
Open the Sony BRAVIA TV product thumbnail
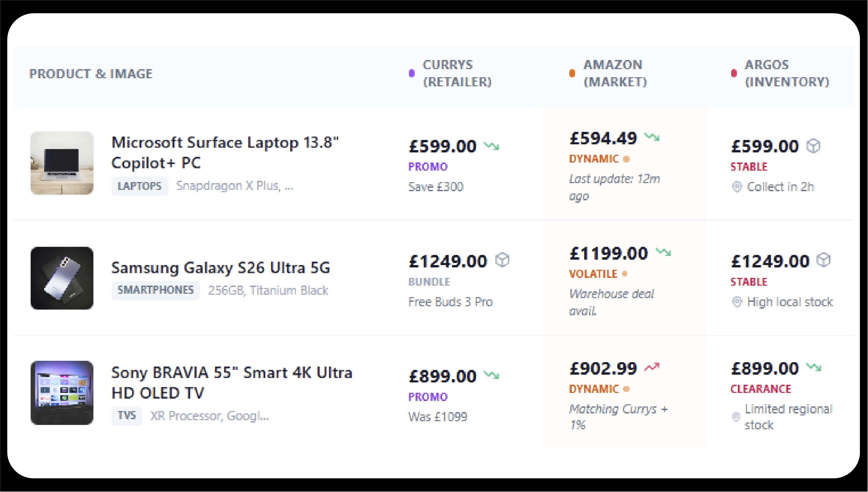click(x=62, y=393)
